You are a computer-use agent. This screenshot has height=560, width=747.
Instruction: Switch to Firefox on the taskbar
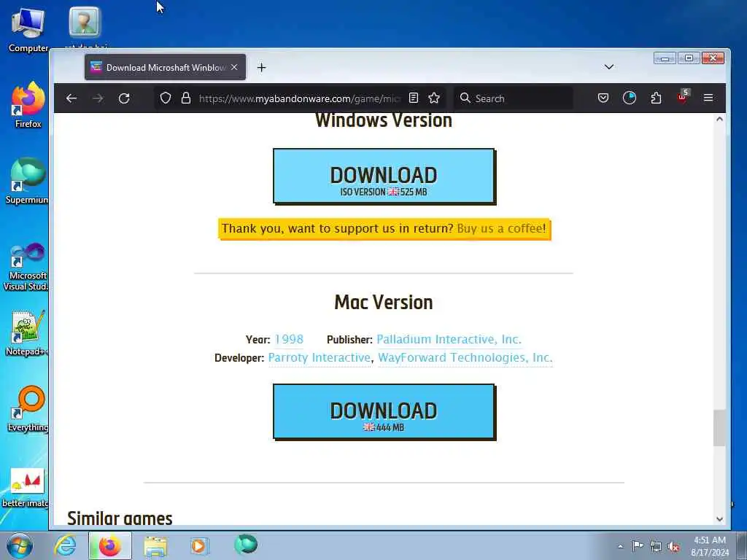pyautogui.click(x=109, y=545)
